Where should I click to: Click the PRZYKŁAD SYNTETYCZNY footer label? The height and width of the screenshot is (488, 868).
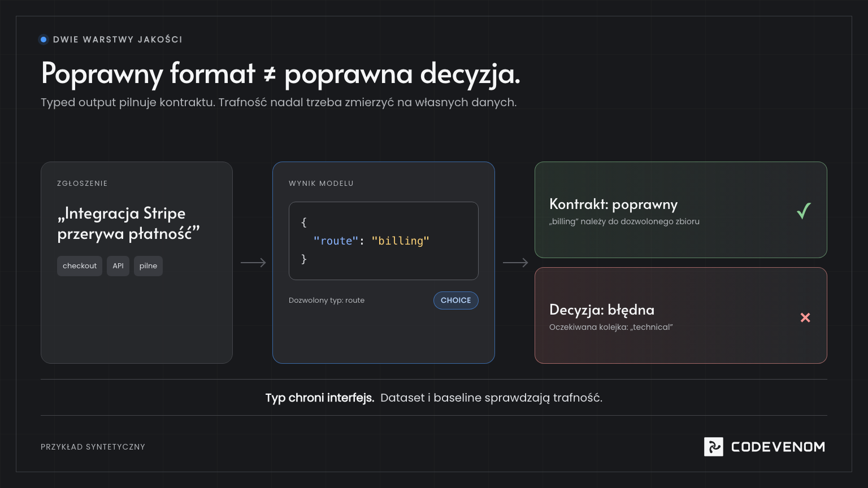click(x=93, y=447)
